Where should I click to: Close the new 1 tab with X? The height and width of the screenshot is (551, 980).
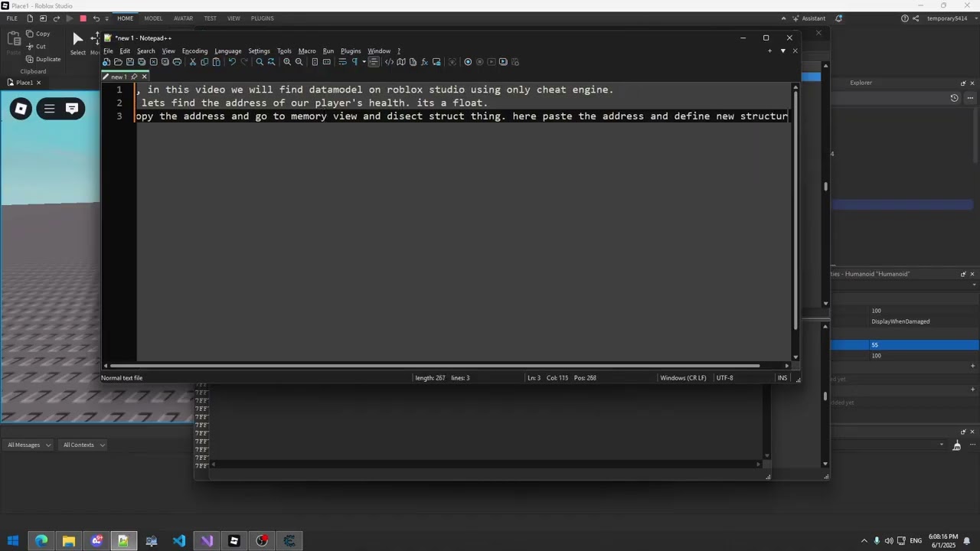[144, 77]
